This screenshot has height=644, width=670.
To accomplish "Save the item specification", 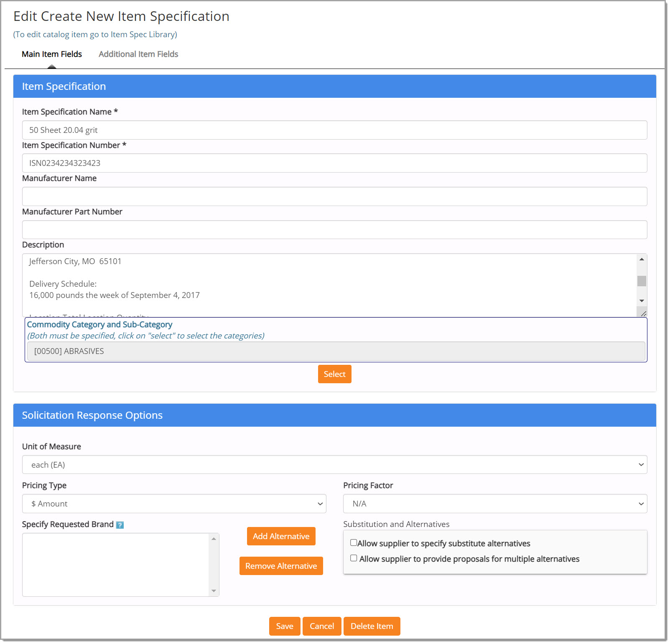I will click(x=285, y=626).
